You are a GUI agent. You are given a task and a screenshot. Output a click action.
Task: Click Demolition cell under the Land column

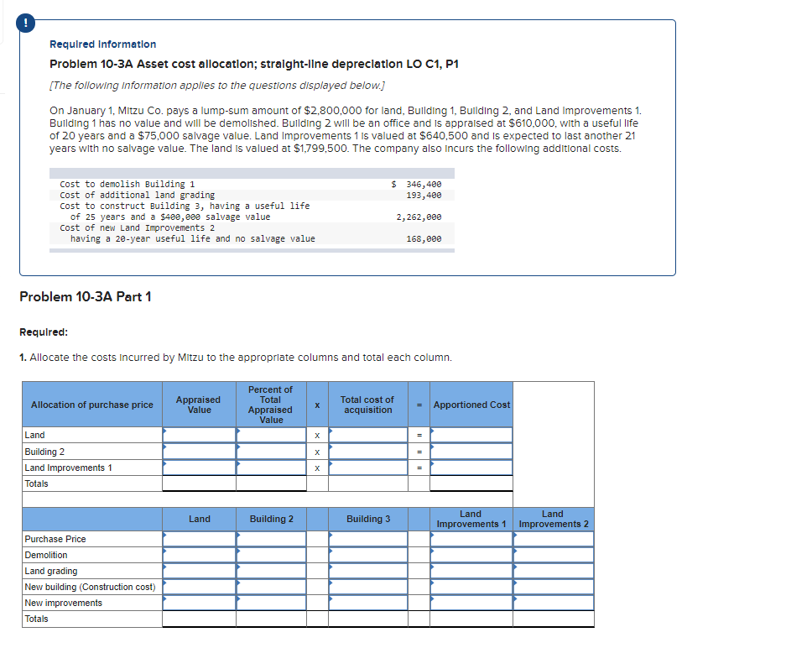pyautogui.click(x=200, y=555)
